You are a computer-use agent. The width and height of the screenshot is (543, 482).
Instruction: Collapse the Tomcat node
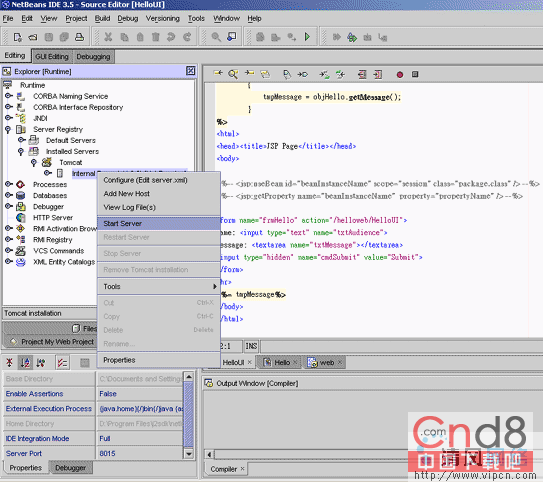pos(34,163)
